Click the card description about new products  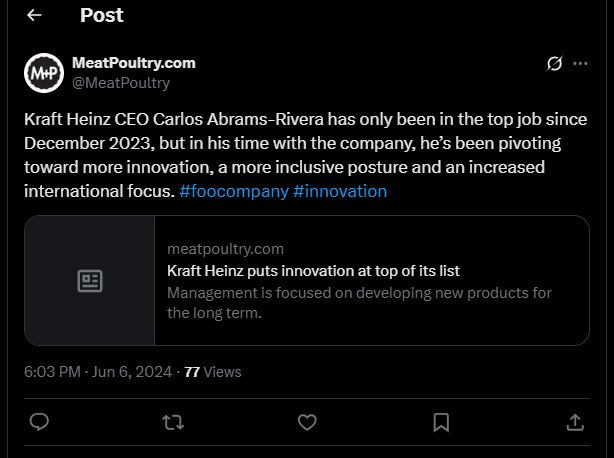(359, 303)
